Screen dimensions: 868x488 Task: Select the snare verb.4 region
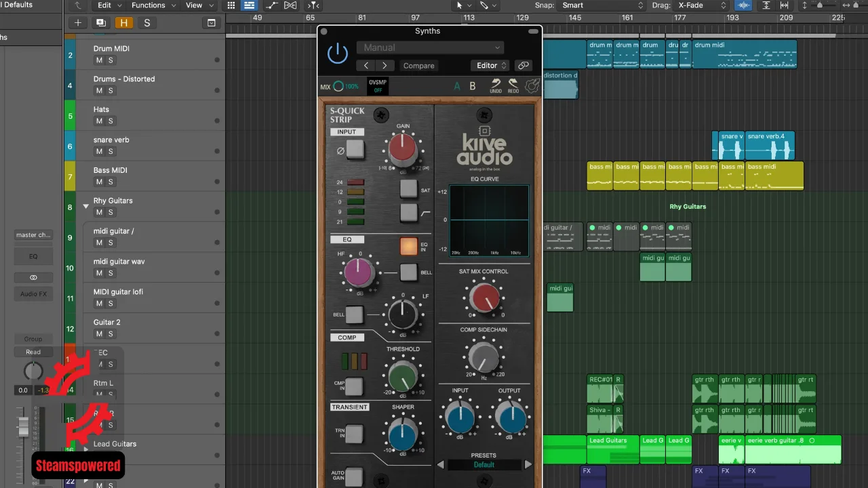coord(770,146)
